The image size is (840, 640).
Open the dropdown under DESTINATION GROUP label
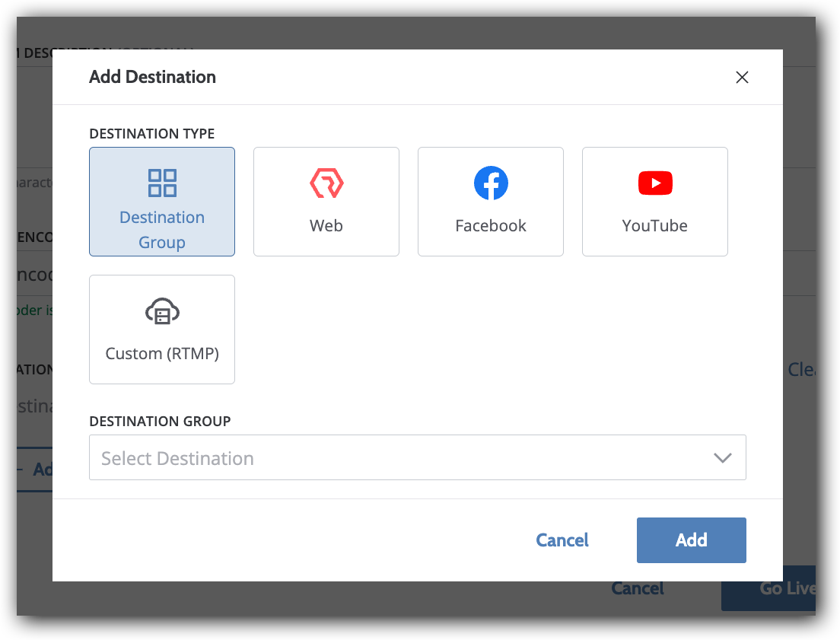[417, 457]
